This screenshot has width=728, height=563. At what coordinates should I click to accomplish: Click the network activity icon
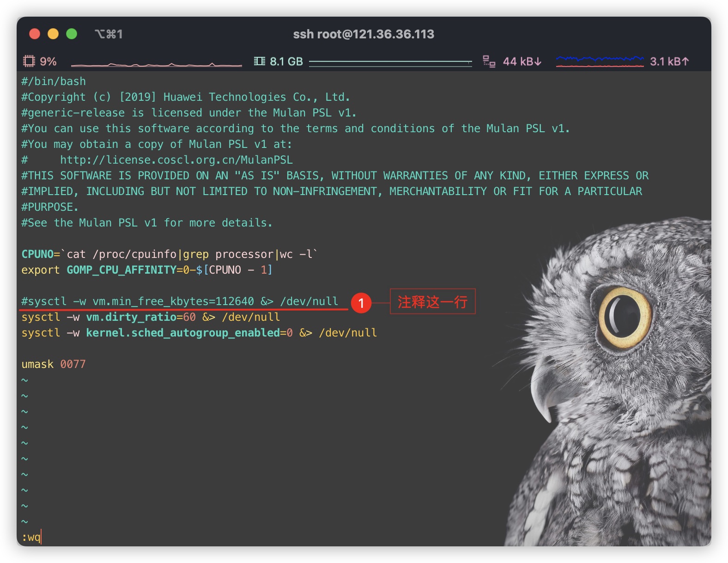tap(489, 61)
